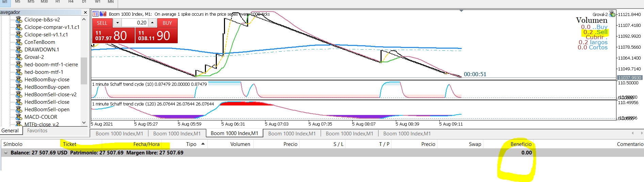Viewport: 644px width, 182px height.
Task: Switch chart to D1 timeframe
Action: [x=84, y=2]
